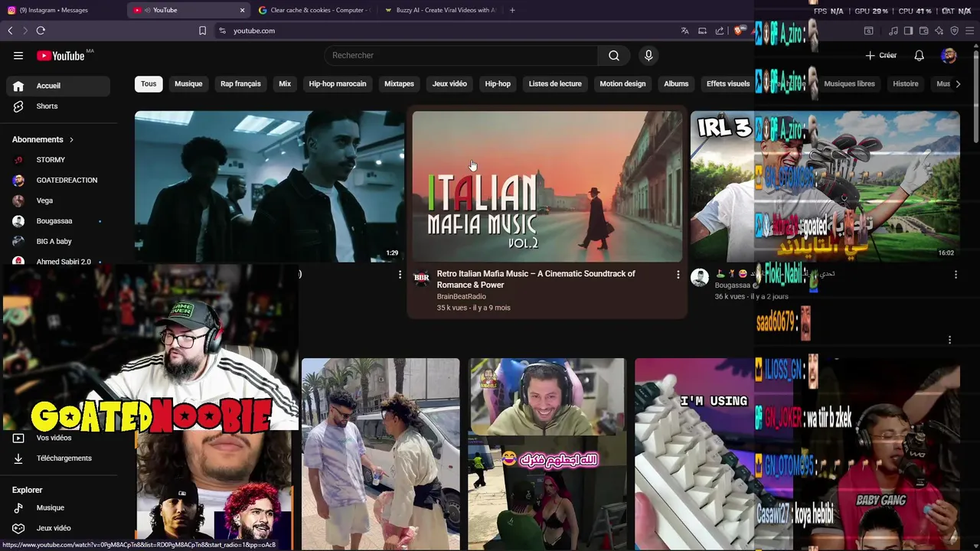The height and width of the screenshot is (551, 980).
Task: Close the YouTube browser tab
Action: 242,10
